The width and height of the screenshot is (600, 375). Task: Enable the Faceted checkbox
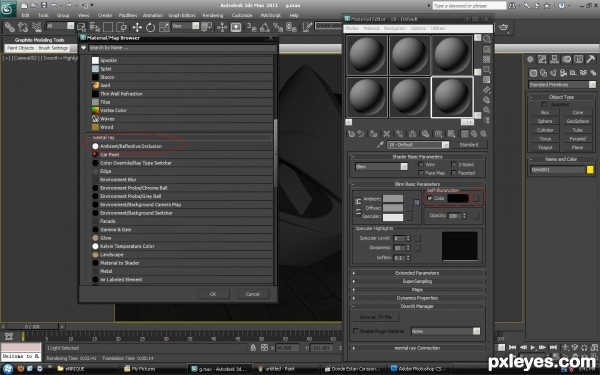[x=454, y=173]
